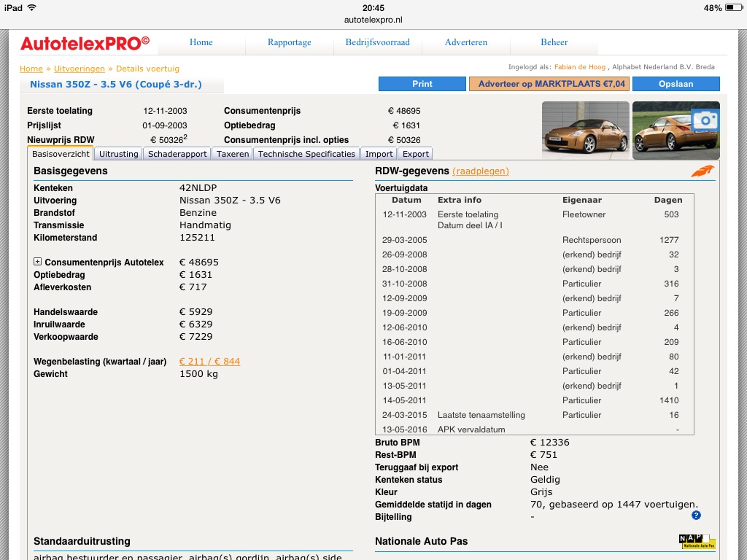747x560 pixels.
Task: Expand Consumentenprijs Autotelex plus box
Action: (x=37, y=262)
